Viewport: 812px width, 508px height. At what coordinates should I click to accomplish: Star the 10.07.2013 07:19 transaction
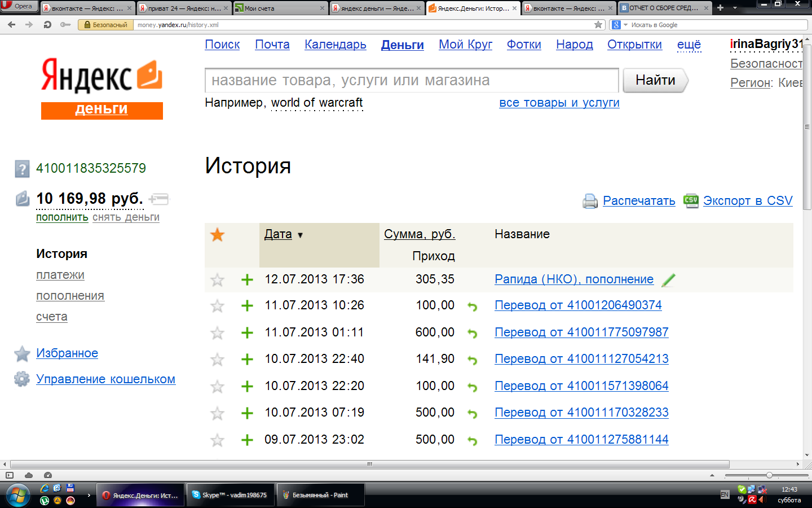pyautogui.click(x=217, y=413)
